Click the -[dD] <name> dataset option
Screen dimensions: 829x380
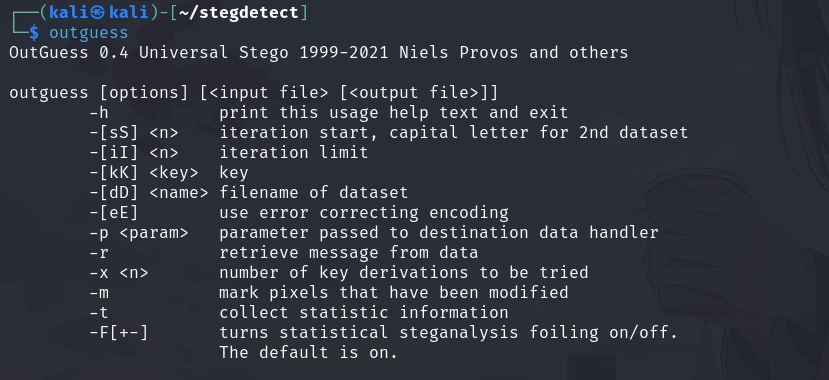click(149, 193)
